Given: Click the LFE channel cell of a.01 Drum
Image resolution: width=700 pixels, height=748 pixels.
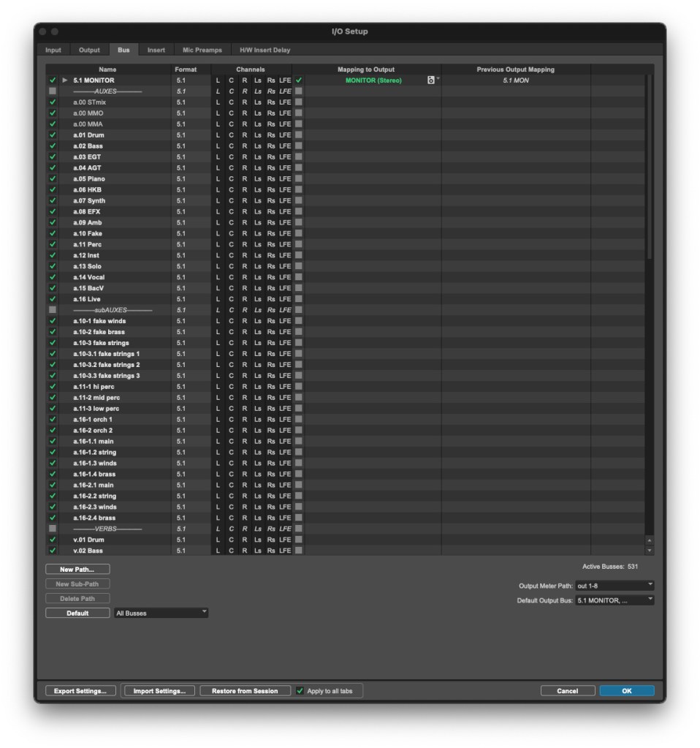Looking at the screenshot, I should point(285,135).
